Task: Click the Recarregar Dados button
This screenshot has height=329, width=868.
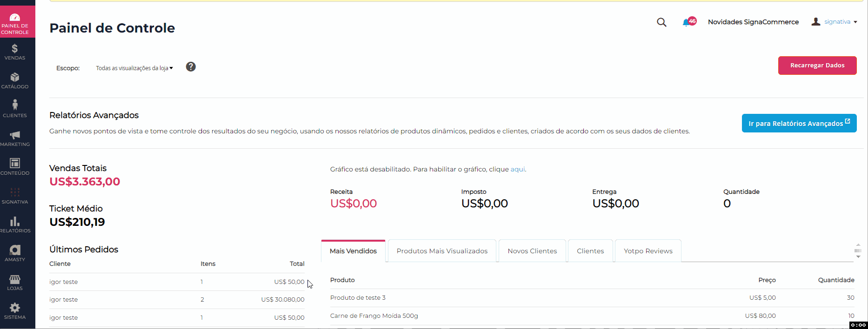Action: point(817,66)
